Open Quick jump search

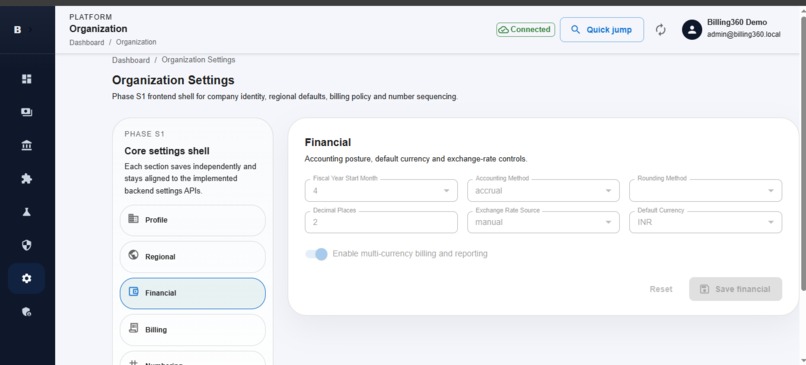click(x=601, y=30)
